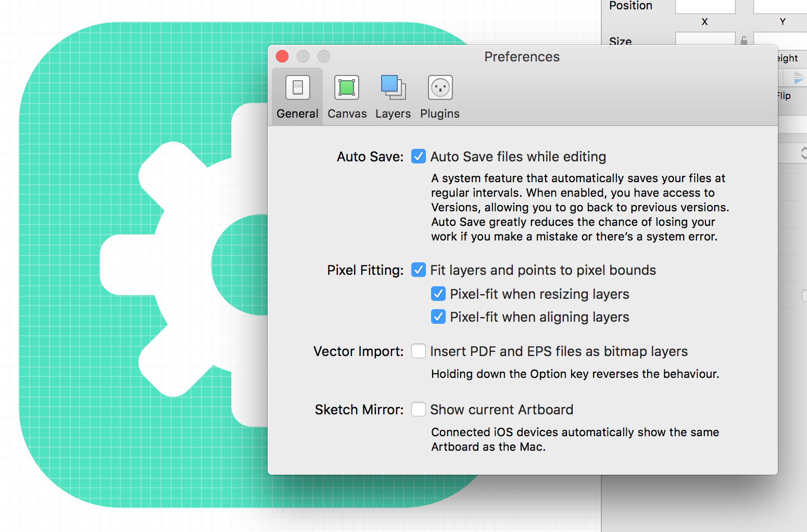807x532 pixels.
Task: Click the 'Holding down the Option key' note
Action: pyautogui.click(x=575, y=374)
